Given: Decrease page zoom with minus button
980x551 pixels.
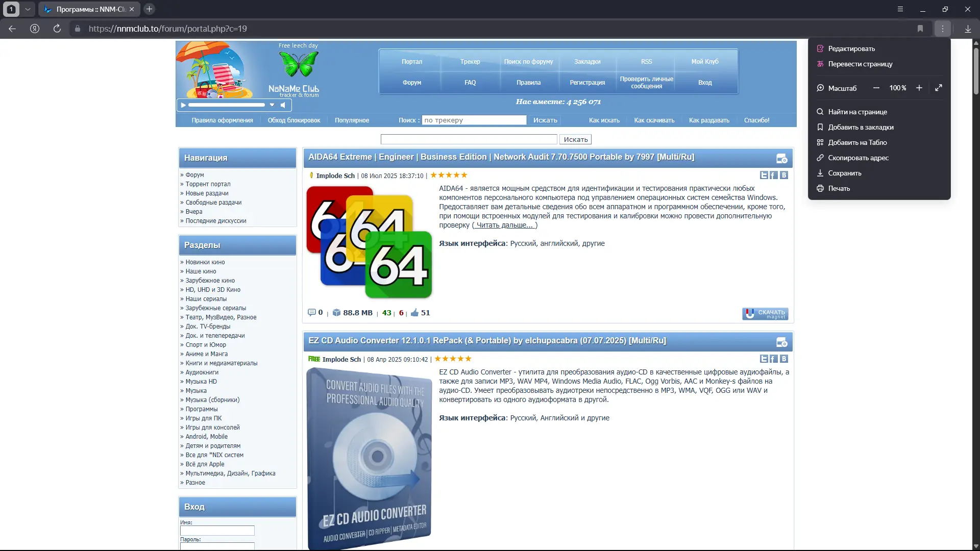Looking at the screenshot, I should [x=876, y=88].
